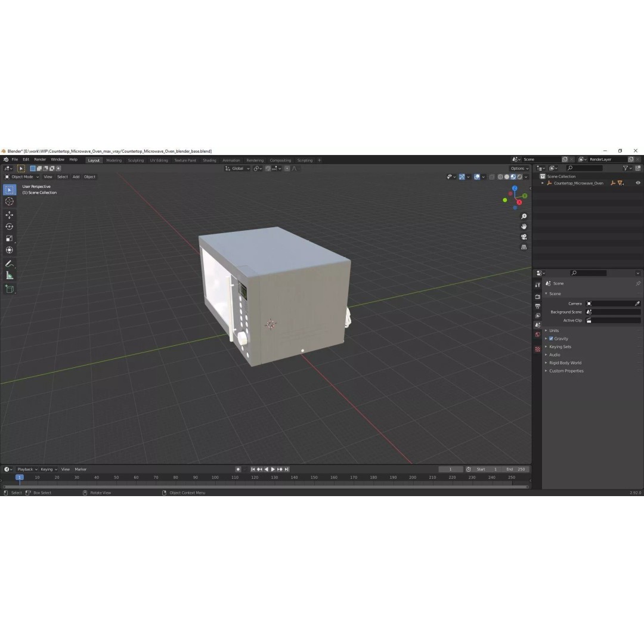
Task: Toggle camera view with camera icon
Action: click(524, 237)
